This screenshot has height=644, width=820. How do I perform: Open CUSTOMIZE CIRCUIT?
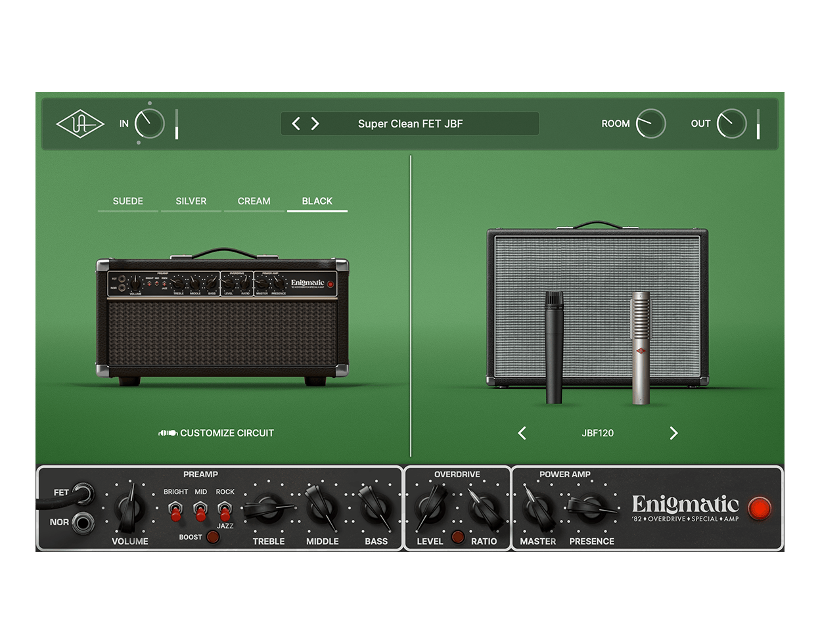click(216, 433)
